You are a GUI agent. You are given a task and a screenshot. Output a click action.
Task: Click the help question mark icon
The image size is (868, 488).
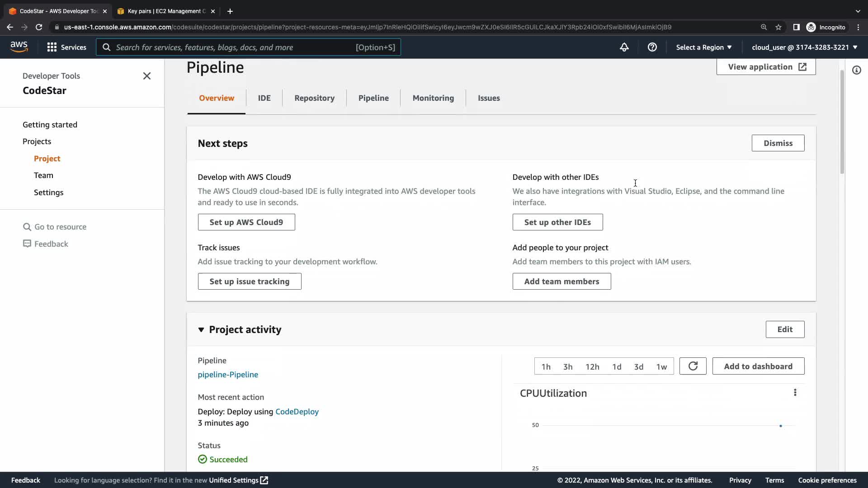point(652,47)
